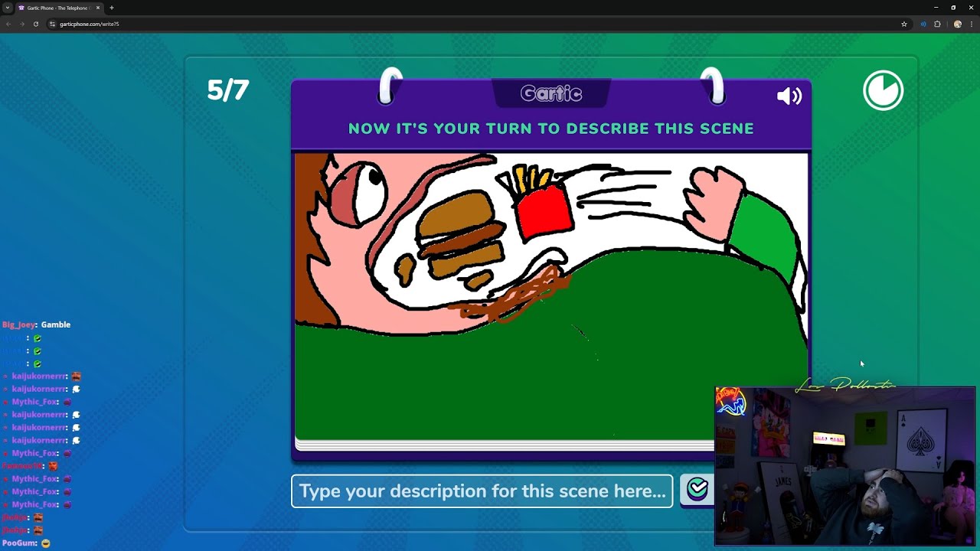Click the Gartic logo in header
Screen dimensions: 980x551
click(551, 93)
